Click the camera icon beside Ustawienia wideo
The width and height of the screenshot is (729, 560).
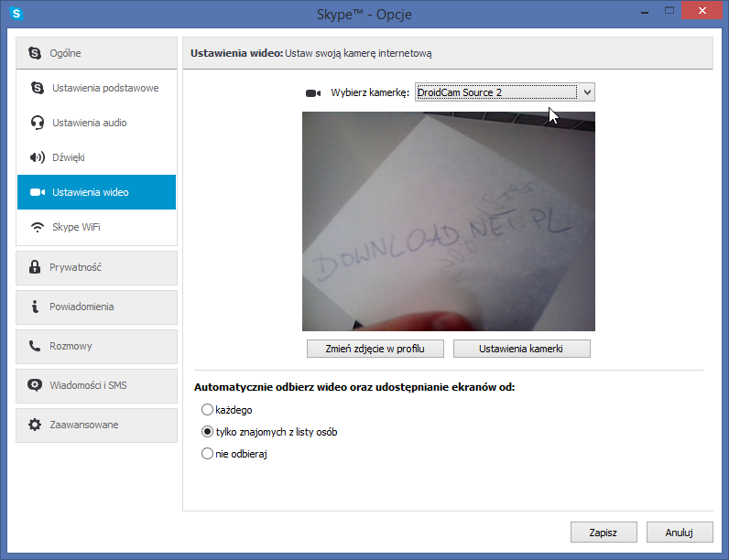(38, 192)
